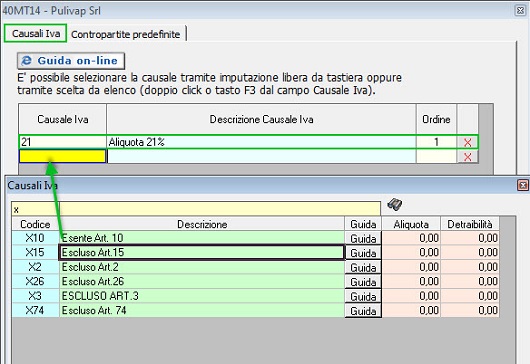The height and width of the screenshot is (364, 530).
Task: Select the Escluso Art.26 description
Action: [202, 282]
